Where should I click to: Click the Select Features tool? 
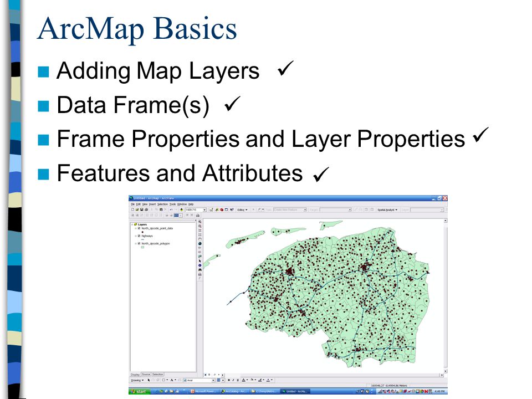pos(200,257)
